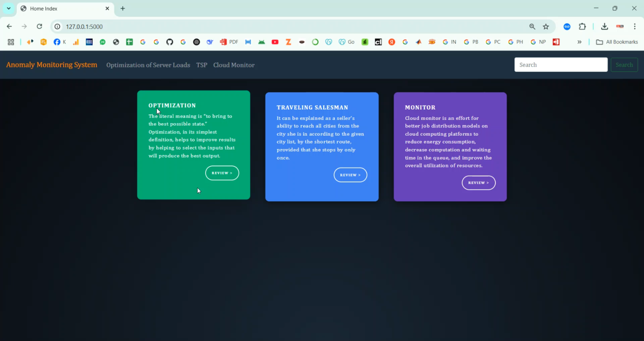Open the MATLAB bookmark
644x341 pixels.
point(419,42)
